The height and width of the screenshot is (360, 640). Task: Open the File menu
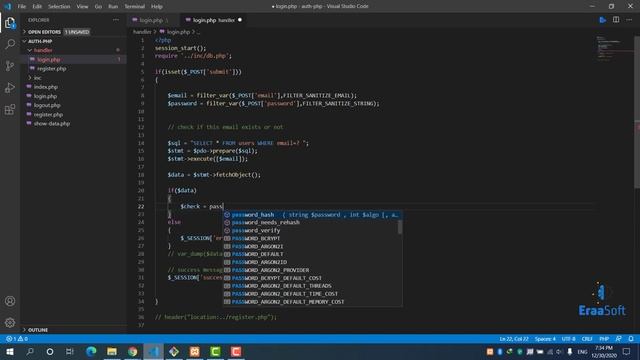pos(22,7)
